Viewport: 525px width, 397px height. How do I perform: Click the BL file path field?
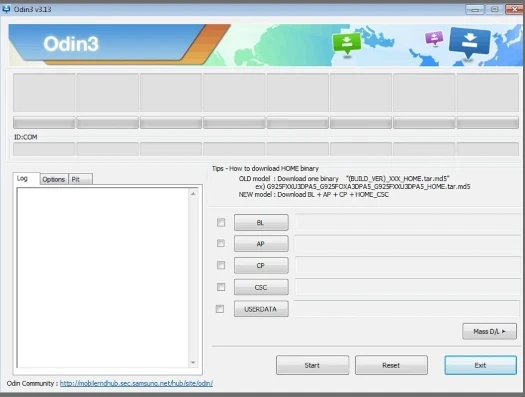click(x=407, y=223)
